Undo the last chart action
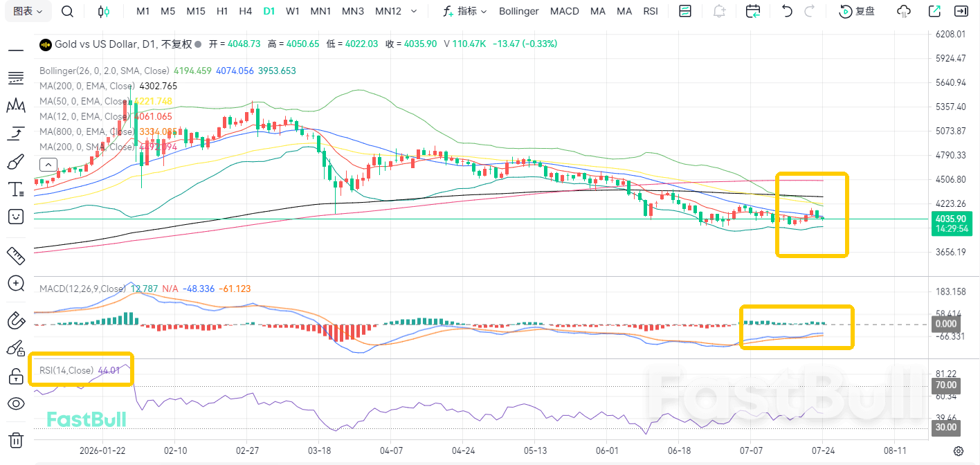 click(x=787, y=11)
